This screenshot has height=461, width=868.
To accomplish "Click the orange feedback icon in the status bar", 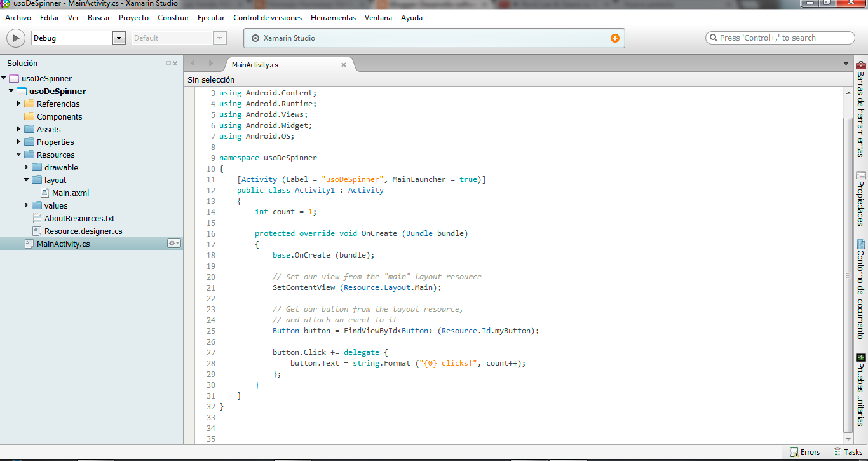I will 614,38.
